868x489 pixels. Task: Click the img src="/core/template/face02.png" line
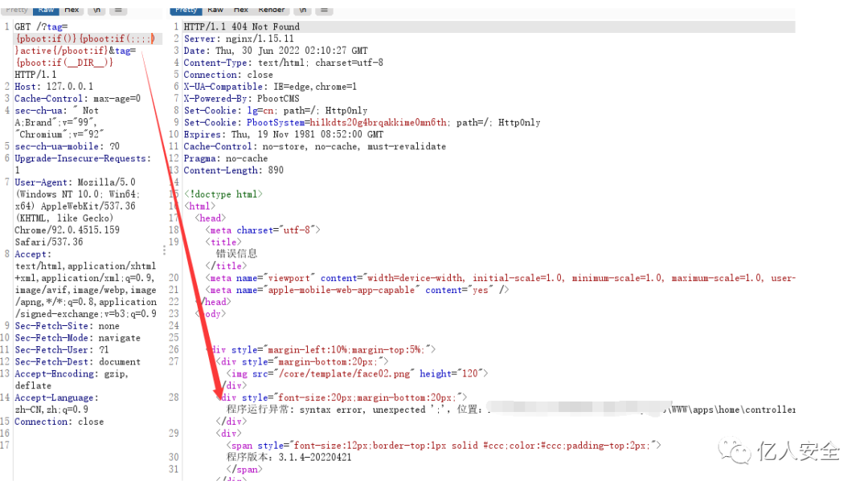coord(357,374)
